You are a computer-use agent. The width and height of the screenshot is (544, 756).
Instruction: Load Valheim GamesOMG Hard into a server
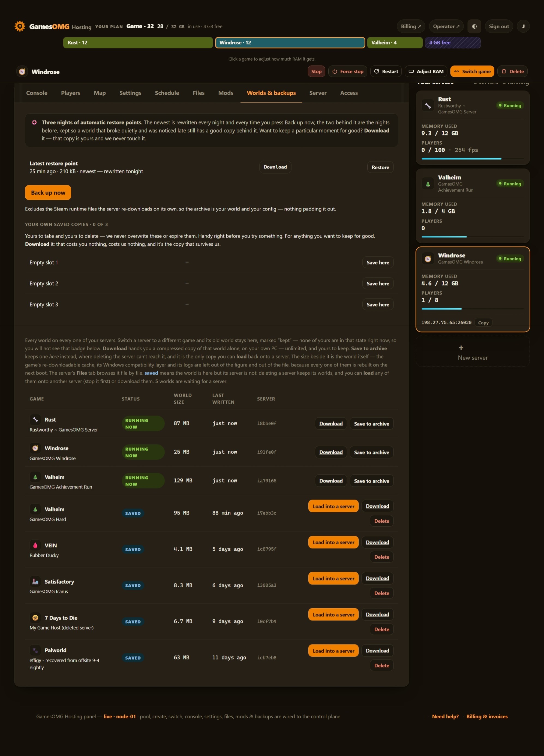coord(333,506)
